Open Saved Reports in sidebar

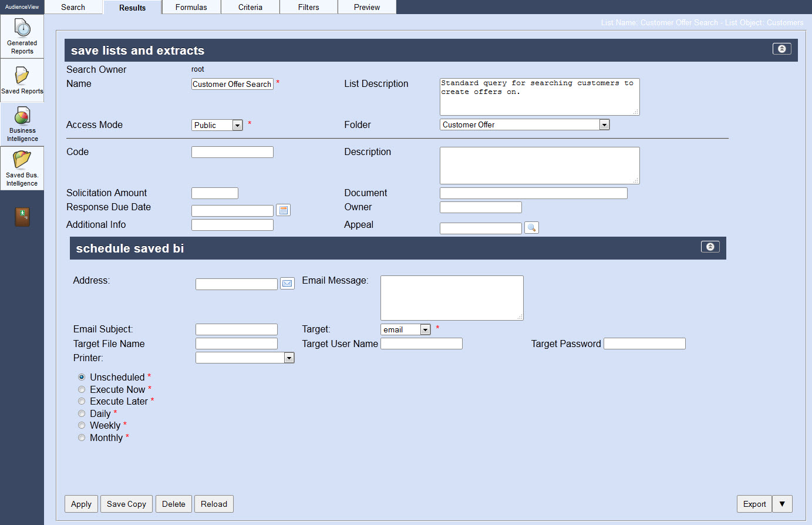tap(22, 80)
